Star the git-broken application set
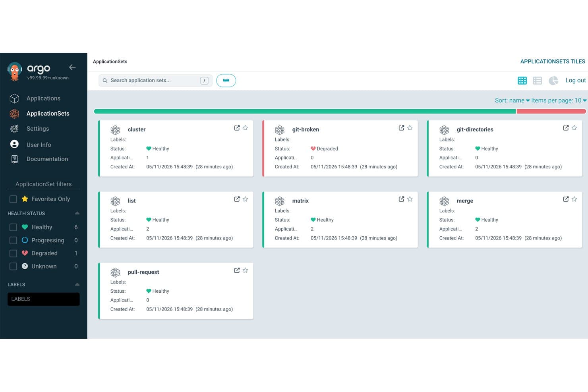 pos(410,128)
